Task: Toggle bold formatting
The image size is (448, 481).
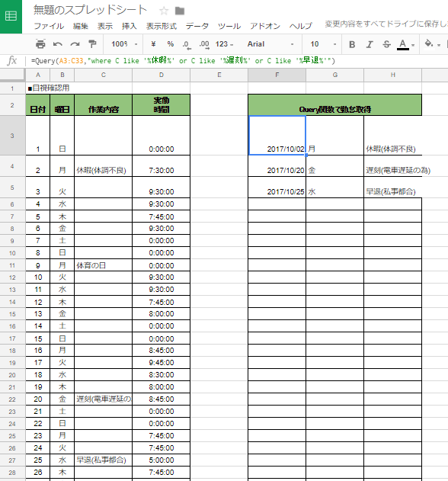Action: [x=352, y=44]
